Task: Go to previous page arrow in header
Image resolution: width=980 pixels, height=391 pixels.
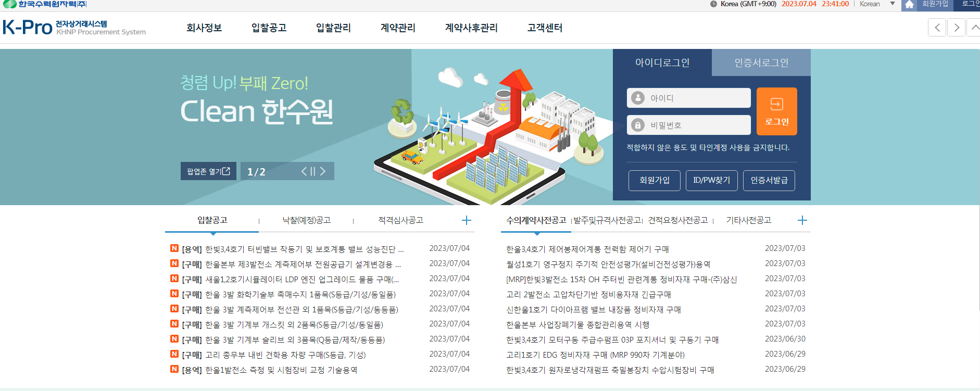Action: (x=937, y=28)
